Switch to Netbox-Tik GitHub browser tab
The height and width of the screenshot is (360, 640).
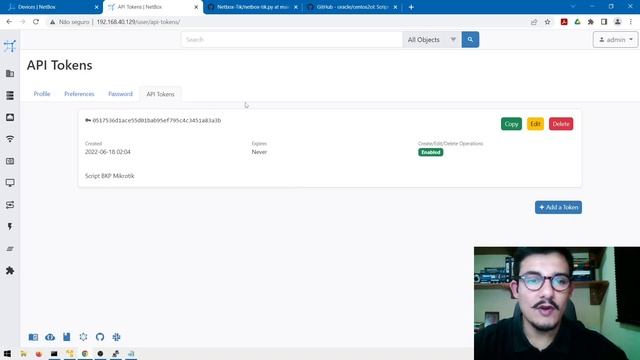(252, 7)
